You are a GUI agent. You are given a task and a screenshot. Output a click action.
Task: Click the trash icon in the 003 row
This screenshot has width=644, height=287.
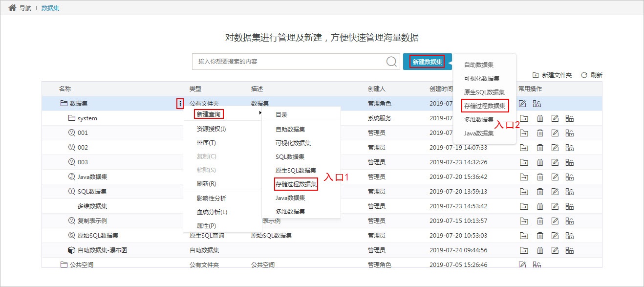[x=540, y=162]
